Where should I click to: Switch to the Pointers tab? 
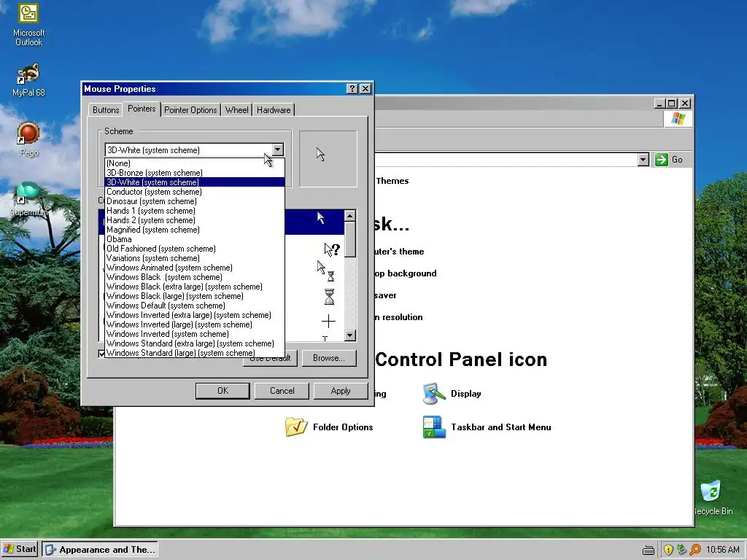pos(142,109)
